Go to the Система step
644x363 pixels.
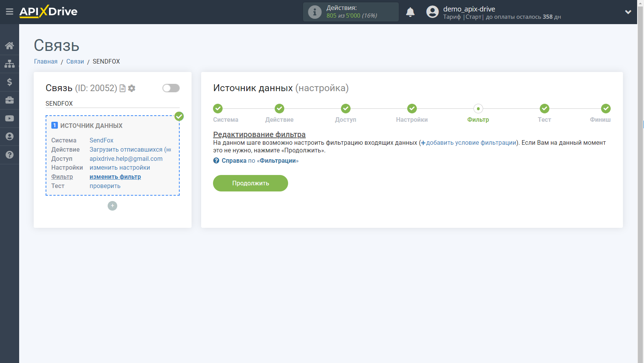pos(226,113)
